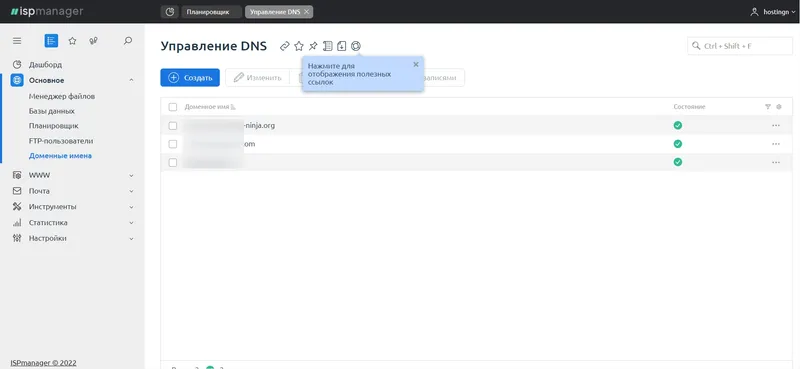This screenshot has height=369, width=800.
Task: Open useful links lifebuoy icon
Action: 356,46
